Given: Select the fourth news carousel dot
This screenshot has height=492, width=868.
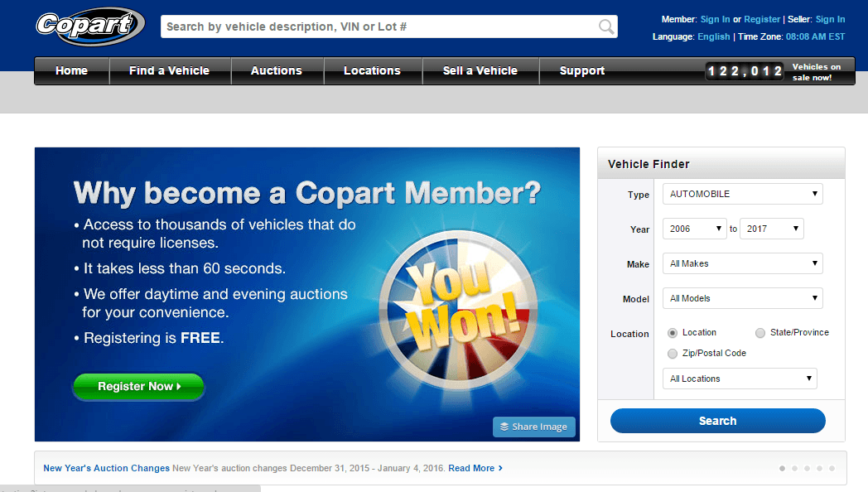Looking at the screenshot, I should pos(819,468).
